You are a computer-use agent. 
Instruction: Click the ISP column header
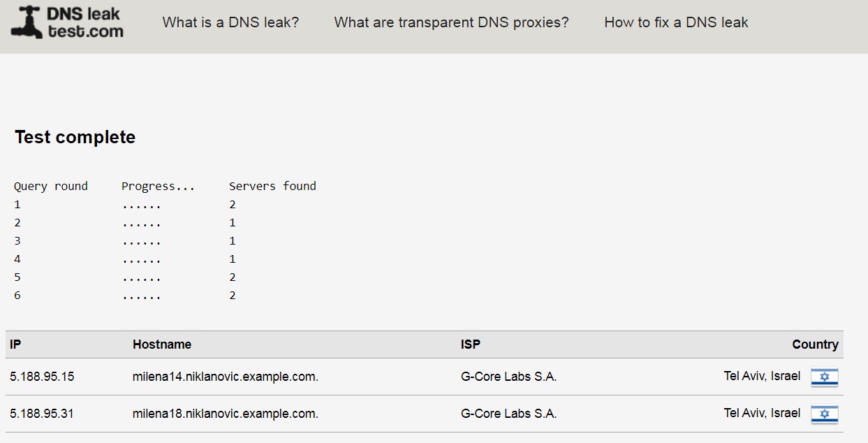coord(470,344)
